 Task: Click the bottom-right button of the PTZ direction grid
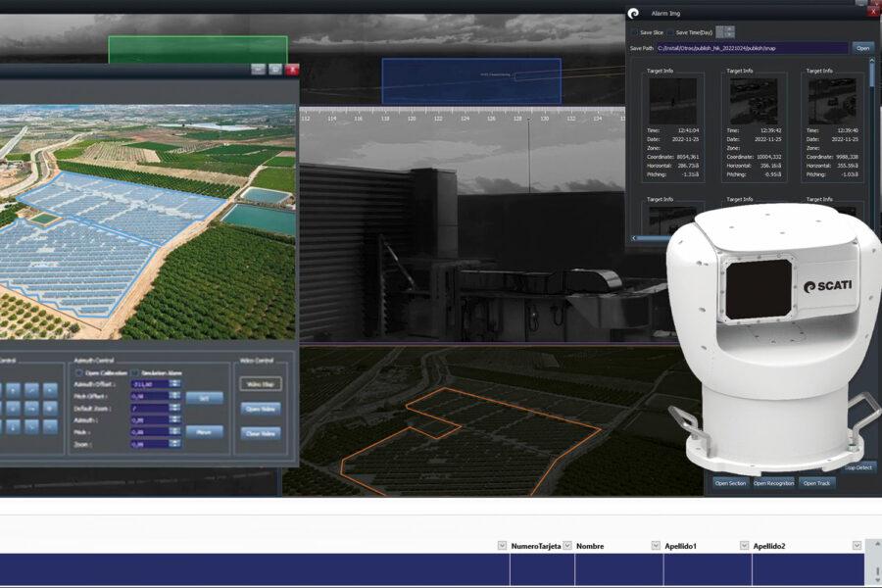click(x=50, y=427)
